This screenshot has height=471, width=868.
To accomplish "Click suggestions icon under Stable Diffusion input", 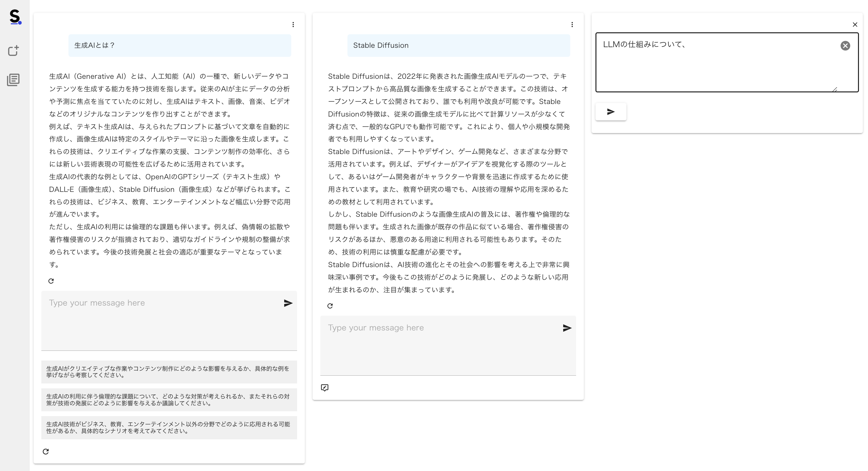I will pyautogui.click(x=325, y=388).
